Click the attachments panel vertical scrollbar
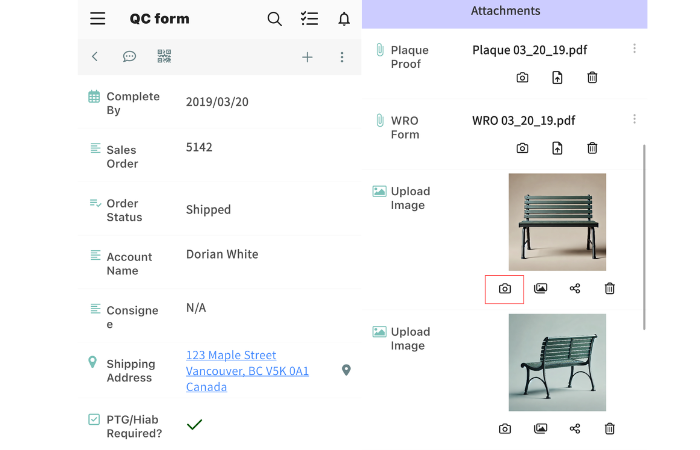The height and width of the screenshot is (450, 700). [644, 235]
